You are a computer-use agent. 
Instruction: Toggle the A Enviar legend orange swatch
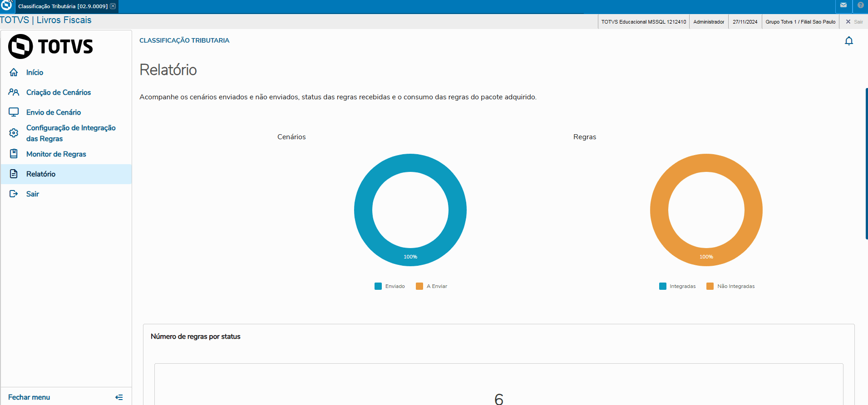[x=419, y=286]
